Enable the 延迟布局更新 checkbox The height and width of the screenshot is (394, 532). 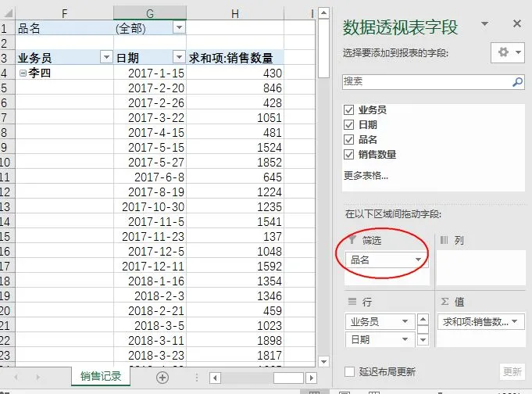(x=349, y=371)
